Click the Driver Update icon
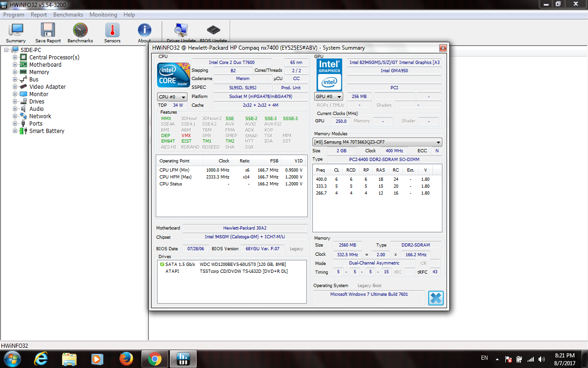The width and height of the screenshot is (588, 368). (x=181, y=31)
